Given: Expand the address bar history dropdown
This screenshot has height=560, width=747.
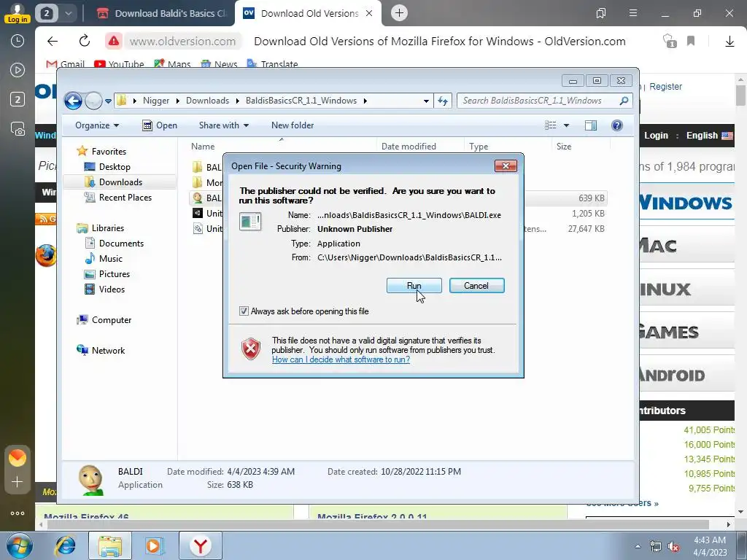Looking at the screenshot, I should (x=426, y=101).
